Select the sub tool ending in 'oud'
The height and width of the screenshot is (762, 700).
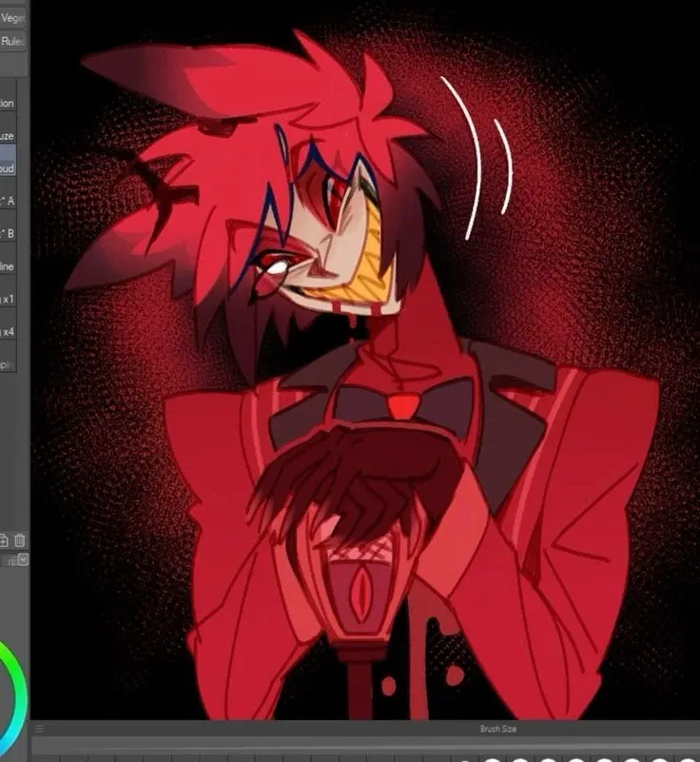tap(8, 162)
